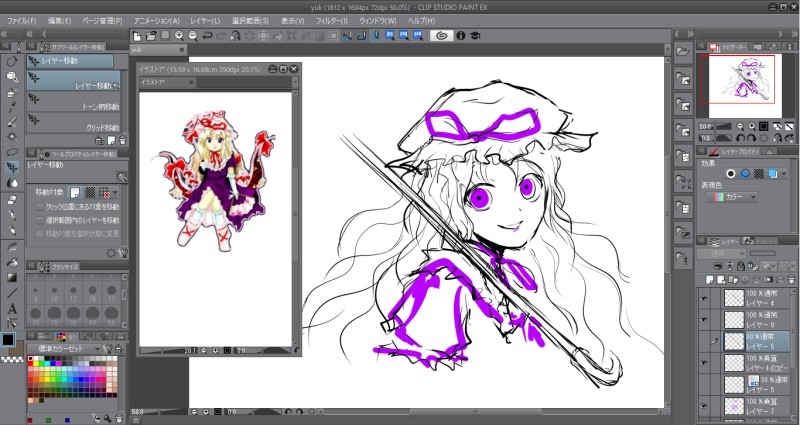800x425 pixels.
Task: Click the New document icon in toolbar
Action: pos(137,36)
